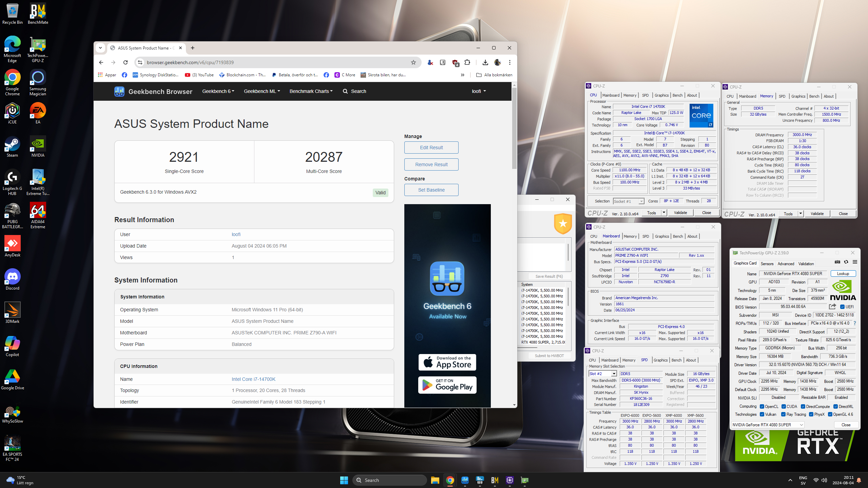Screen dimensions: 868x488
Task: Select the Graphics tab in CPU-Z Memory window
Action: point(798,96)
